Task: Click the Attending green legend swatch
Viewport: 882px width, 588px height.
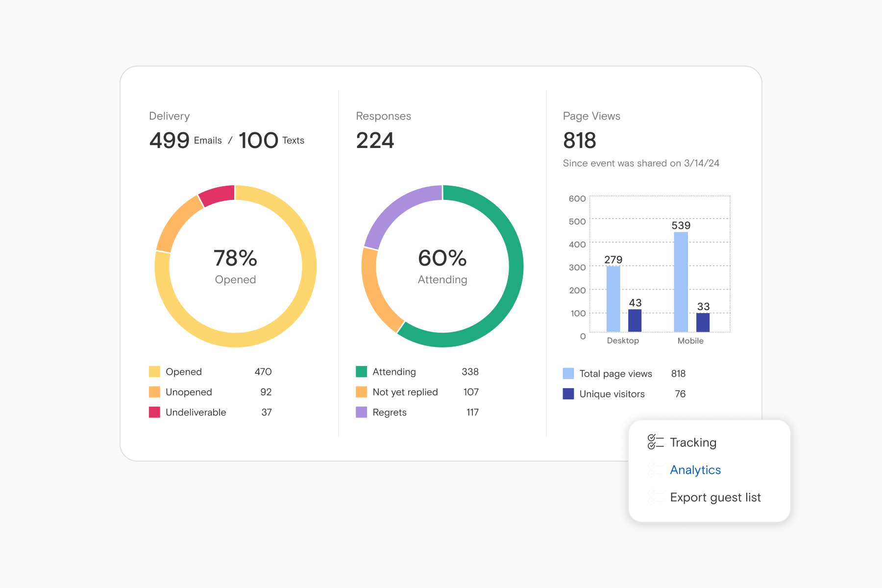Action: (362, 371)
